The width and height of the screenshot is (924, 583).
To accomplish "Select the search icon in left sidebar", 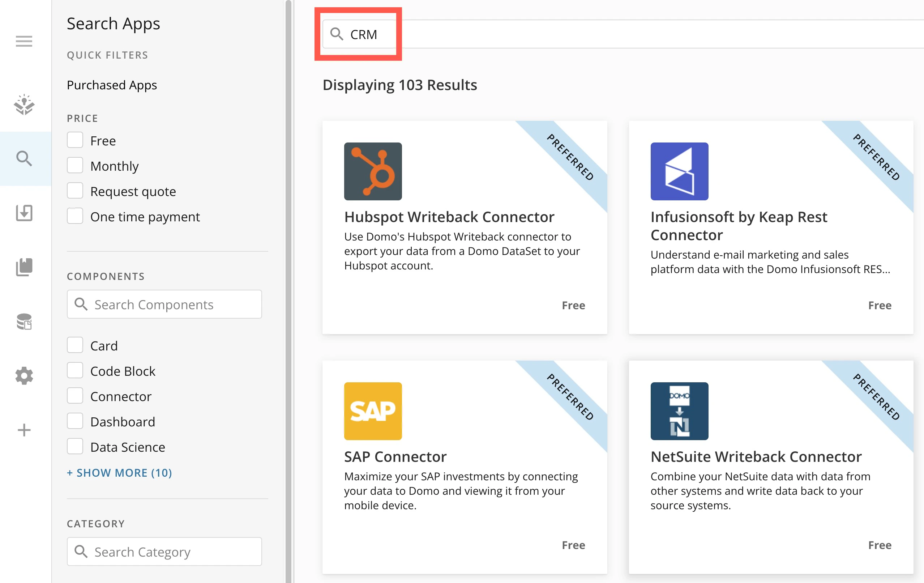I will tap(24, 158).
